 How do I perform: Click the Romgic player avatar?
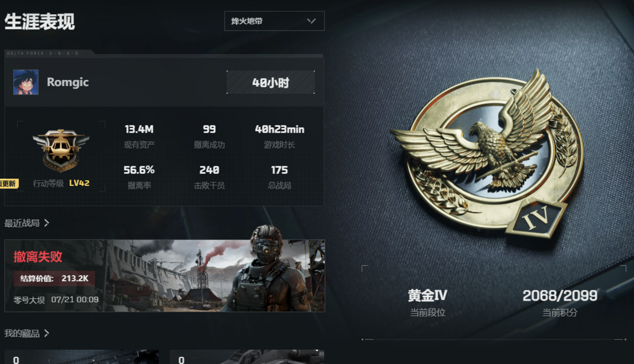26,82
